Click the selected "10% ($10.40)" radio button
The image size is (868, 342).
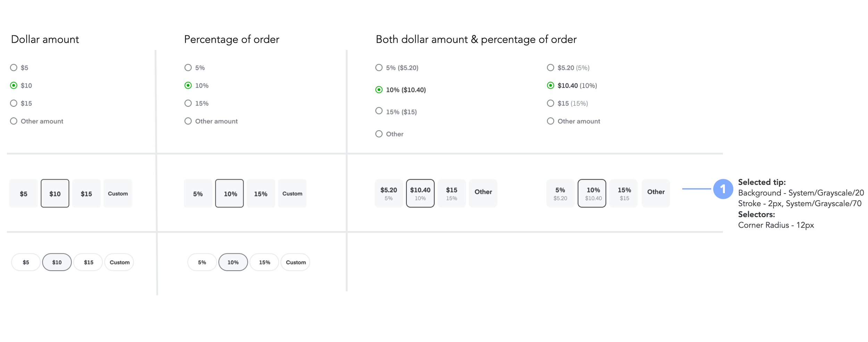379,90
